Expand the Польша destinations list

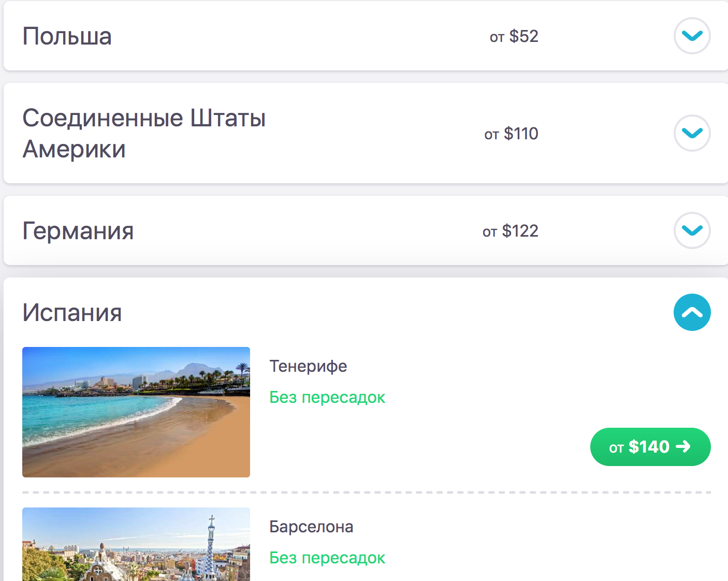tap(692, 36)
